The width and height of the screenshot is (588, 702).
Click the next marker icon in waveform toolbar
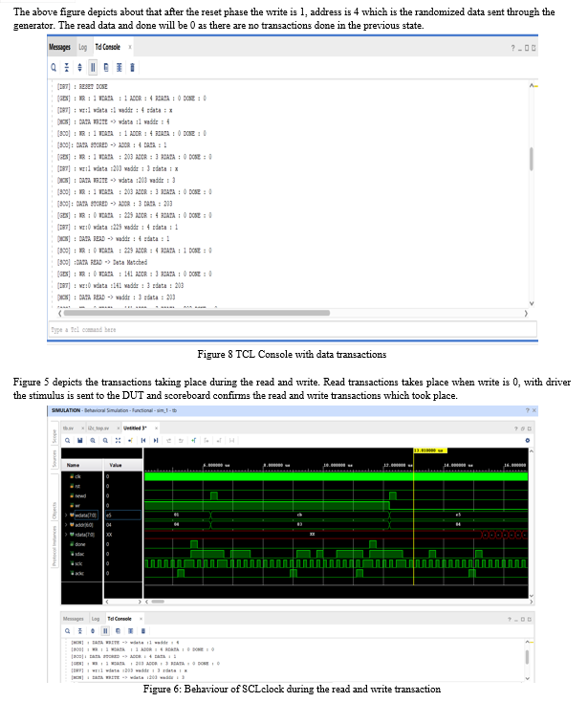click(219, 441)
